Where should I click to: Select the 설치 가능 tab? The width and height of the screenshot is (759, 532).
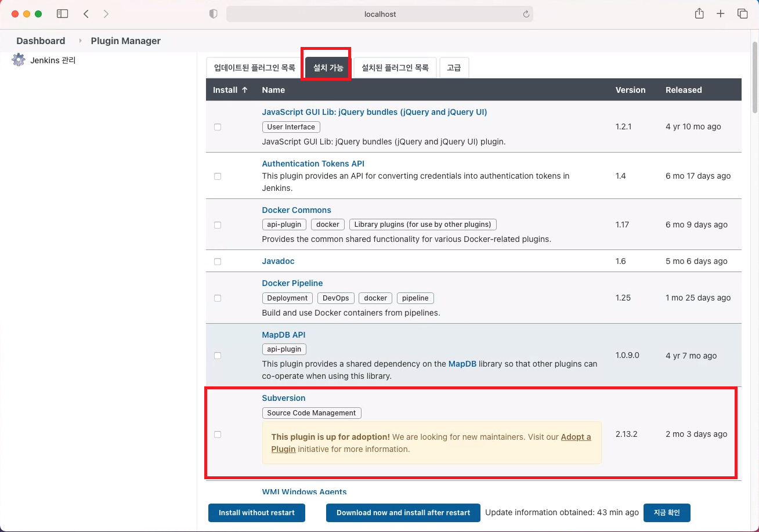(328, 68)
